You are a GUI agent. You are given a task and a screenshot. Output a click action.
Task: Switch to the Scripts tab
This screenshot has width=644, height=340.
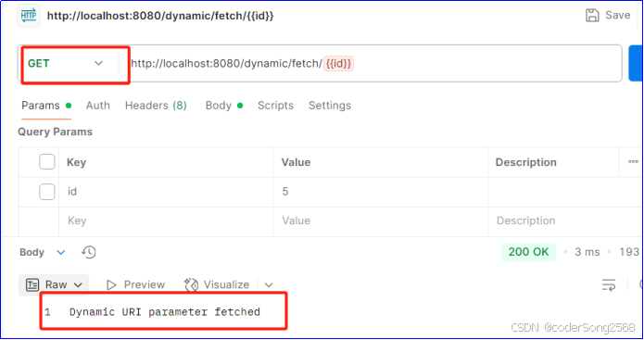pyautogui.click(x=275, y=106)
